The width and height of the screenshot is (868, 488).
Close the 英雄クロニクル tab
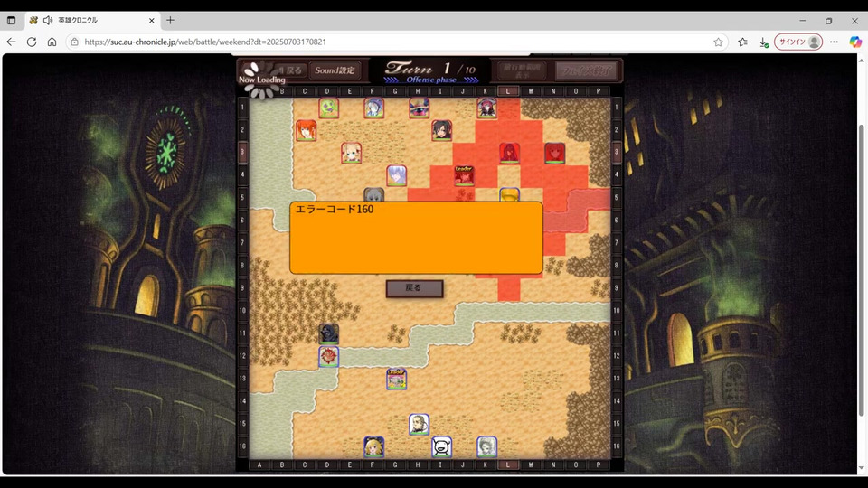[151, 21]
